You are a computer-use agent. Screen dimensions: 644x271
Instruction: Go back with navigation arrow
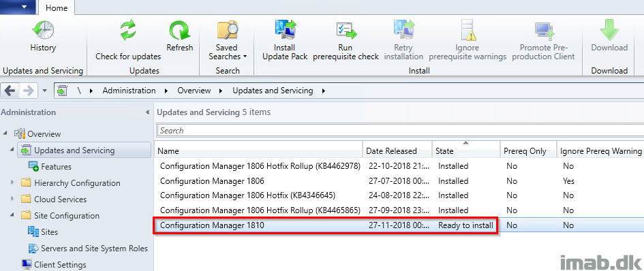point(10,91)
